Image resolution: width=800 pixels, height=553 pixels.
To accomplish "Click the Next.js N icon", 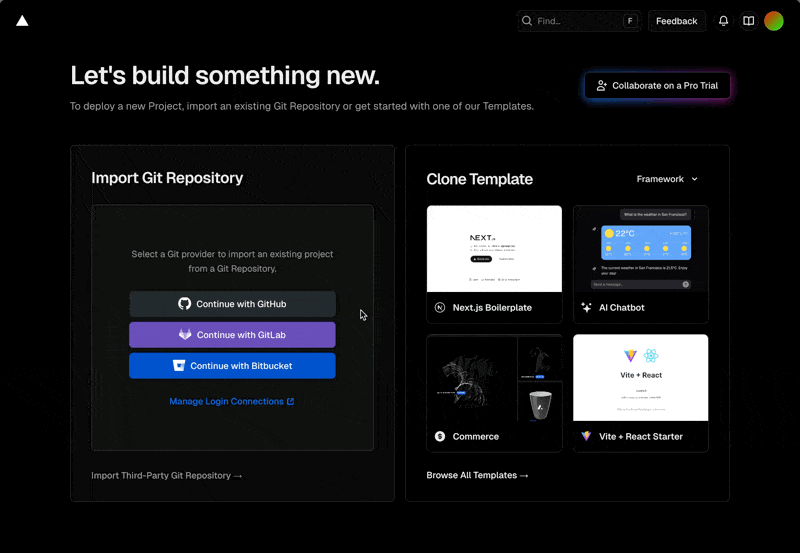I will click(440, 308).
